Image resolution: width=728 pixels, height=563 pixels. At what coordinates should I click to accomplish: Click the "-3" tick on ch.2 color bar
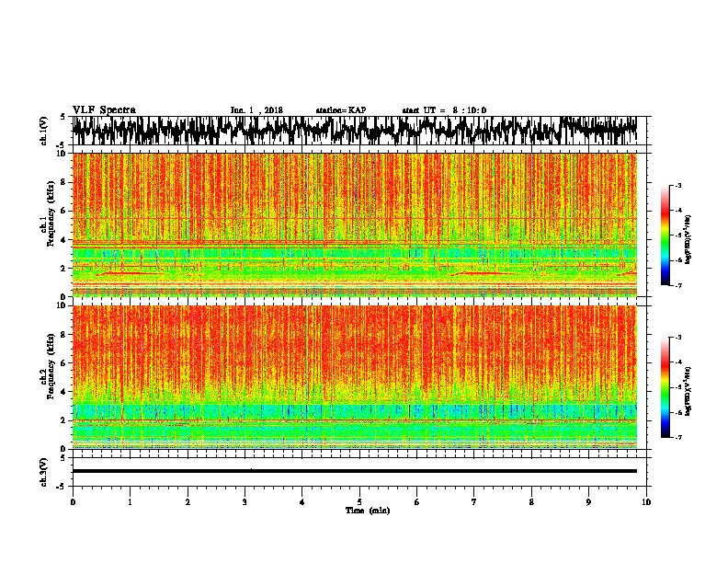click(x=678, y=338)
